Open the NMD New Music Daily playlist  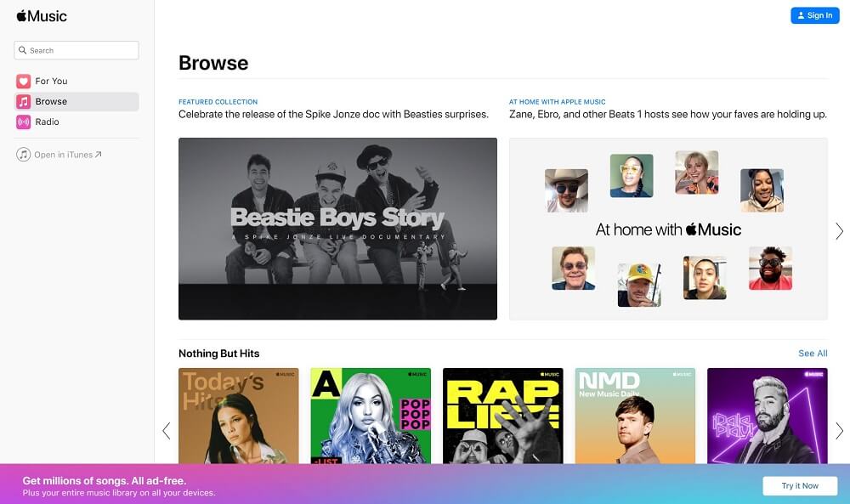click(x=635, y=416)
